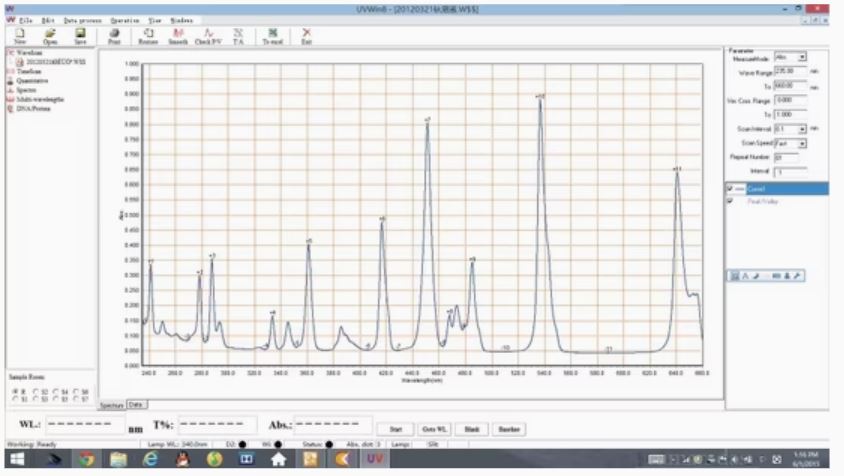Viewport: 844px width, 476px height.
Task: Select DNA/Protein mode in left tree
Action: [33, 108]
